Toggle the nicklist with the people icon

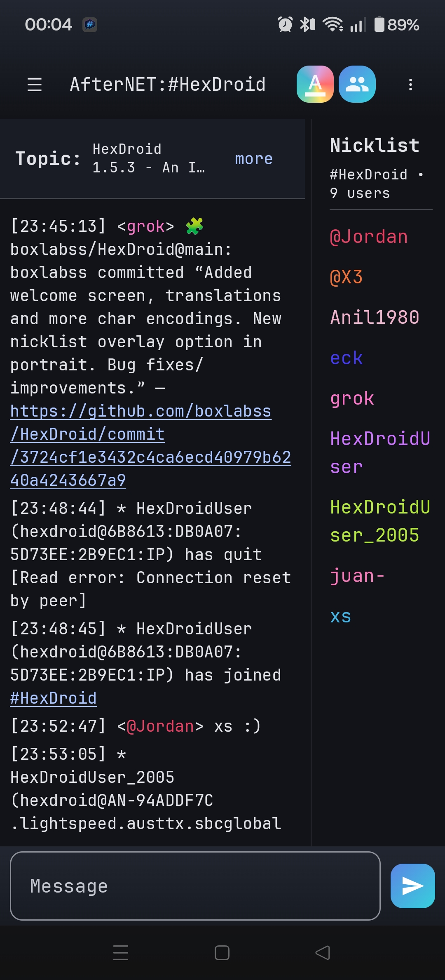[357, 84]
